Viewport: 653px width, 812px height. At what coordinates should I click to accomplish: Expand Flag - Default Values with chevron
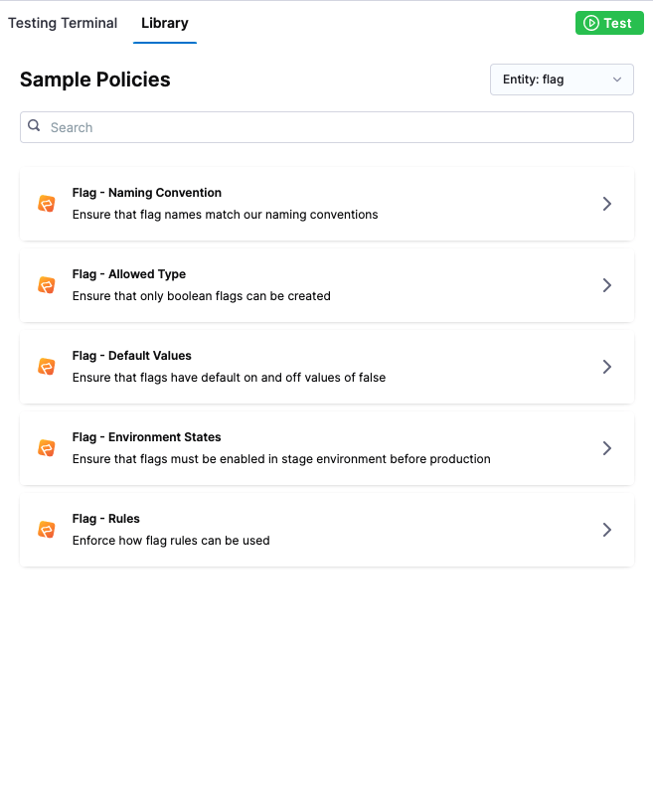tap(606, 367)
